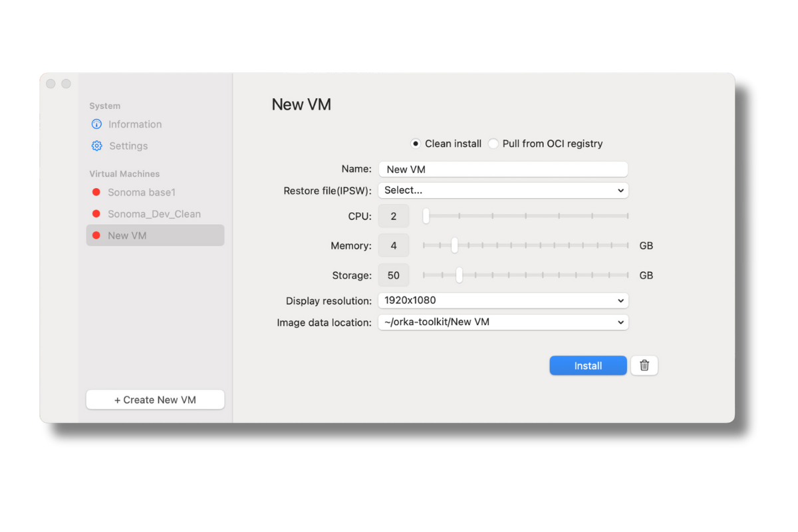Click the Storage value box showing 50
798x532 pixels.
pyautogui.click(x=394, y=275)
